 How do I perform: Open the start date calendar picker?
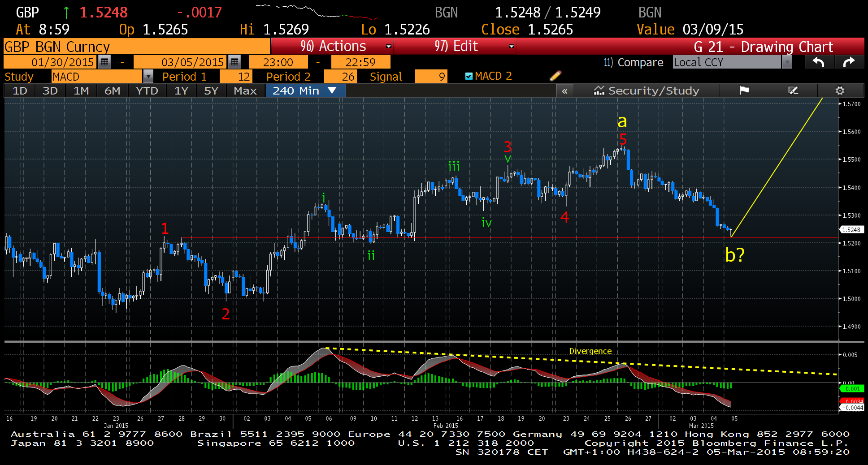tap(104, 62)
